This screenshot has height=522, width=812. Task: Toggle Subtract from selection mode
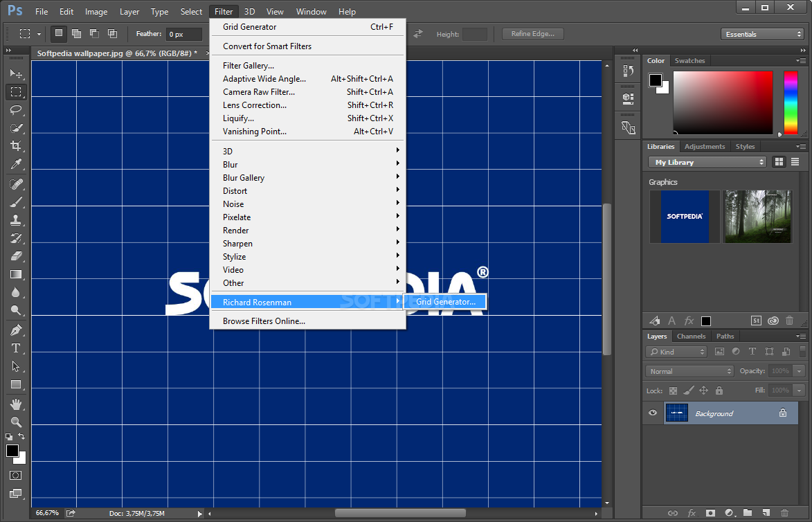click(94, 34)
